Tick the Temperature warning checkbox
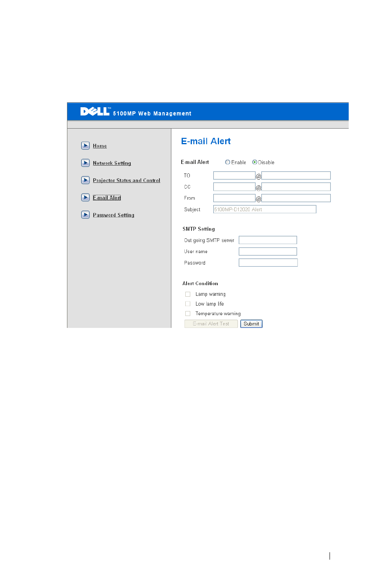Screen dimensions: 392x588 (188, 314)
